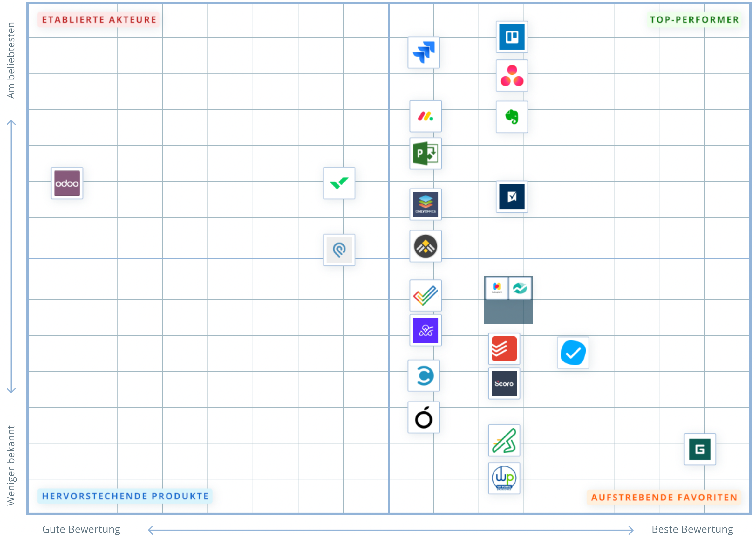Click the black circle with accent logo
756x536 pixels.
424,417
